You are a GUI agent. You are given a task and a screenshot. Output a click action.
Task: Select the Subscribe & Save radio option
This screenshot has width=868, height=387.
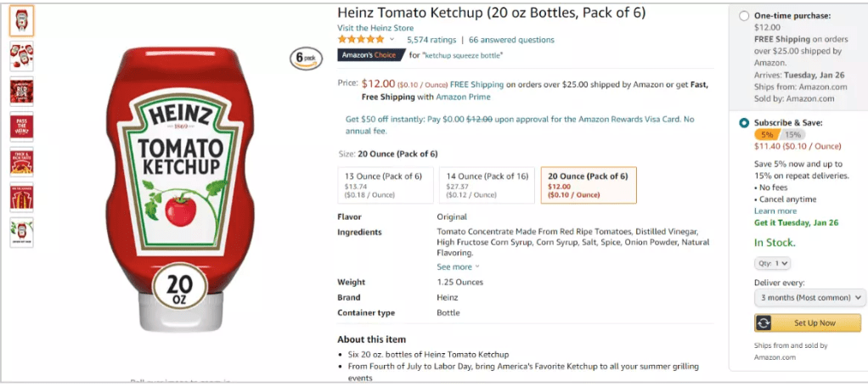pos(745,123)
